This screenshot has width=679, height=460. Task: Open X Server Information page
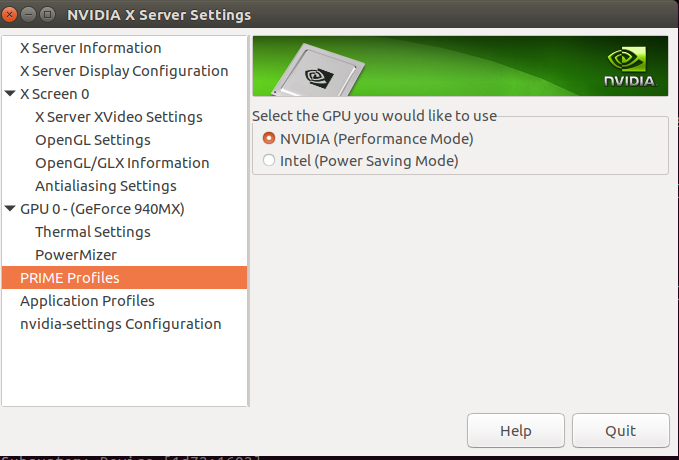(x=91, y=48)
